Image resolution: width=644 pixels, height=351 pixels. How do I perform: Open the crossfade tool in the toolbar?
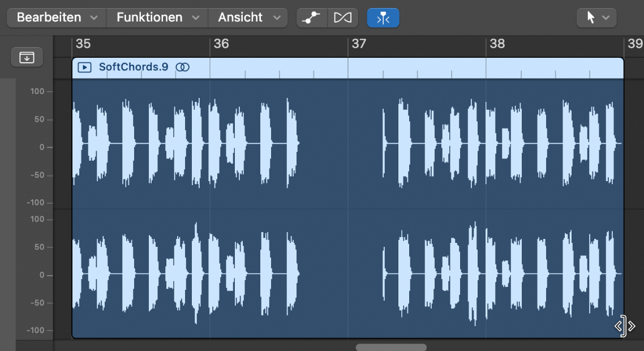[x=343, y=17]
